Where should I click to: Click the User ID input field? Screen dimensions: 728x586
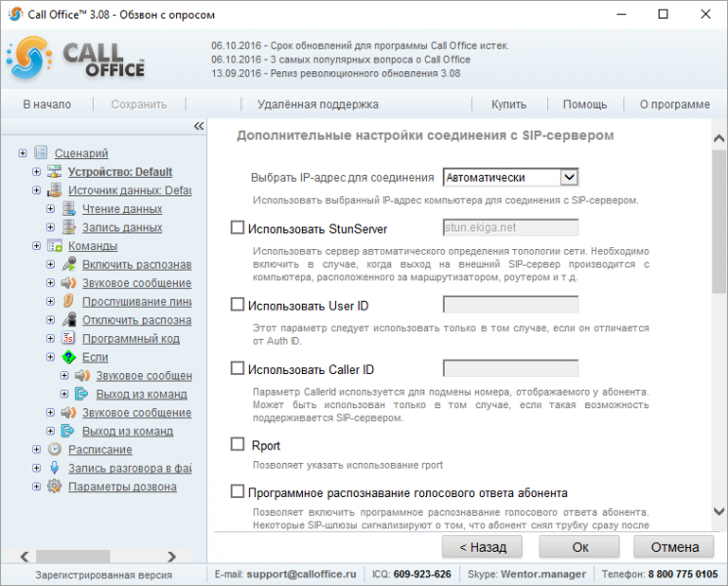[x=511, y=305]
